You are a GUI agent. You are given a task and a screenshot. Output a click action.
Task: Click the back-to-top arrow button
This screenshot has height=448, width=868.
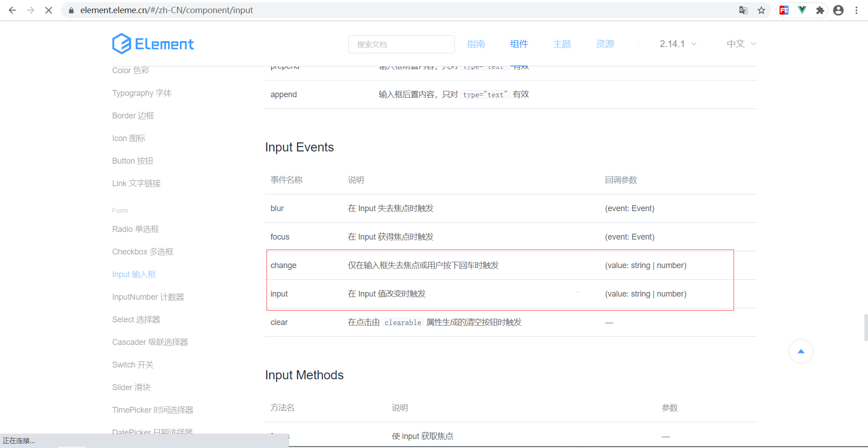(801, 351)
